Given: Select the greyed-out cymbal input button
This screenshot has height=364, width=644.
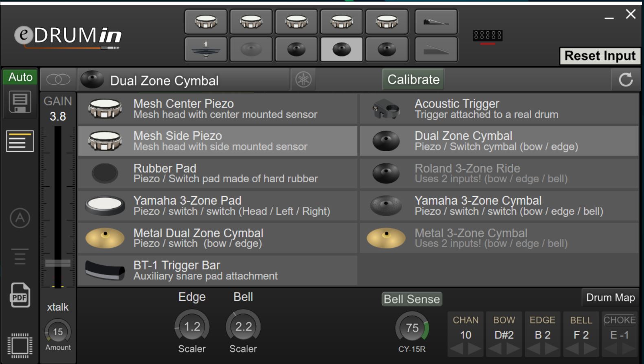Looking at the screenshot, I should pyautogui.click(x=251, y=49).
